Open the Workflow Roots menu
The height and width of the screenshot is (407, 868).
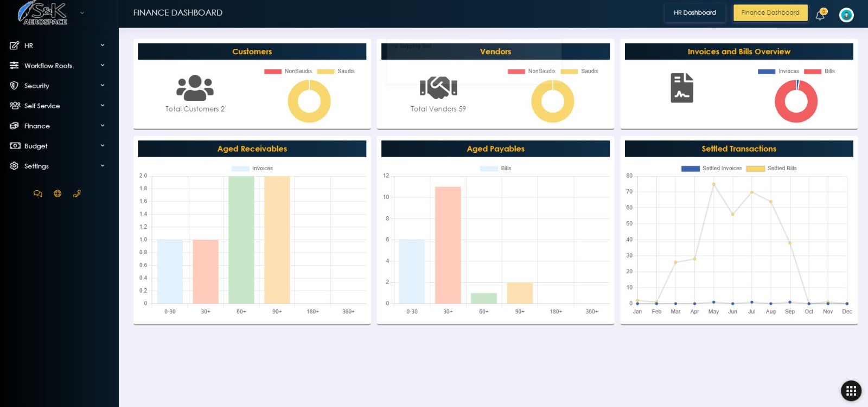(57, 66)
